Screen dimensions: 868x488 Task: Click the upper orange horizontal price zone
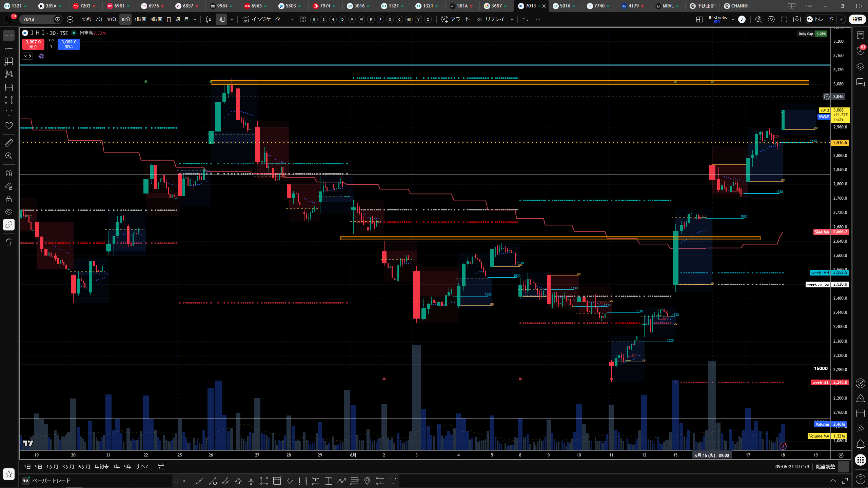point(510,82)
